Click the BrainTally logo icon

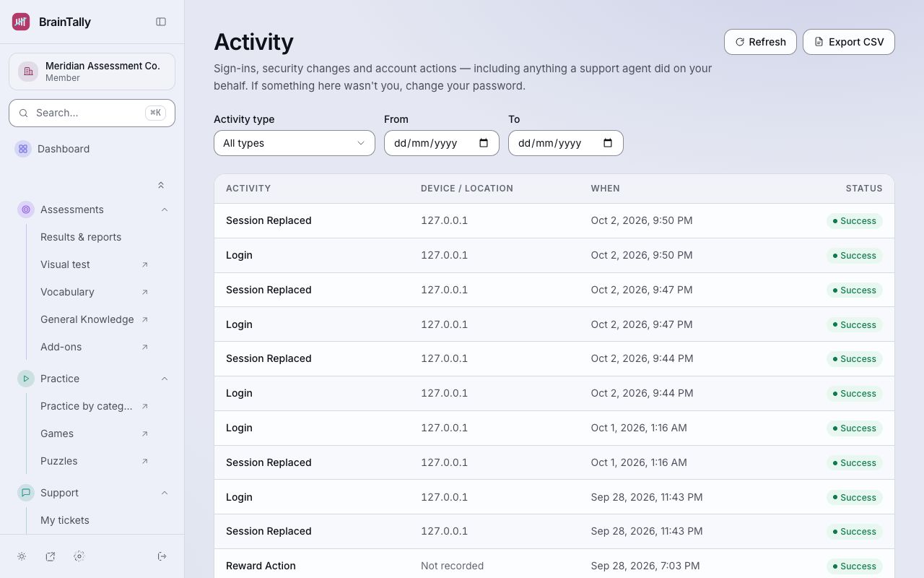click(21, 22)
